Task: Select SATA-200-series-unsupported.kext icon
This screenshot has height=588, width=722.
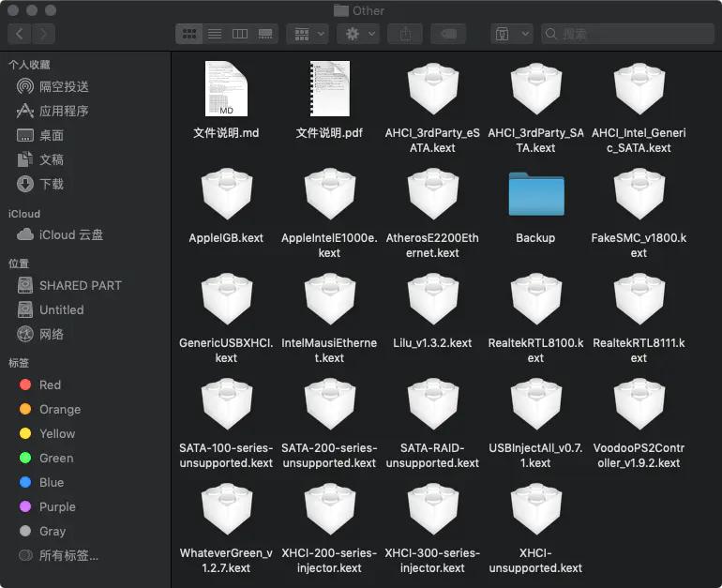Action: click(x=330, y=404)
